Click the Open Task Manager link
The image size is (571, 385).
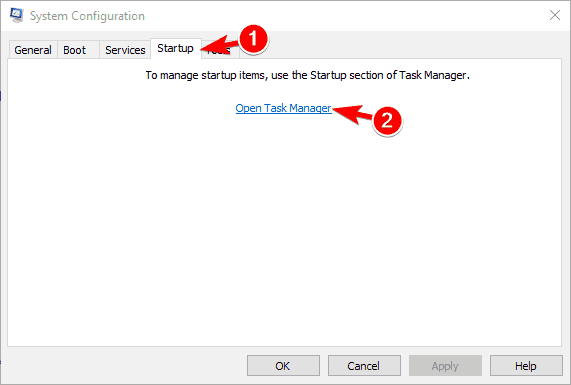point(283,108)
